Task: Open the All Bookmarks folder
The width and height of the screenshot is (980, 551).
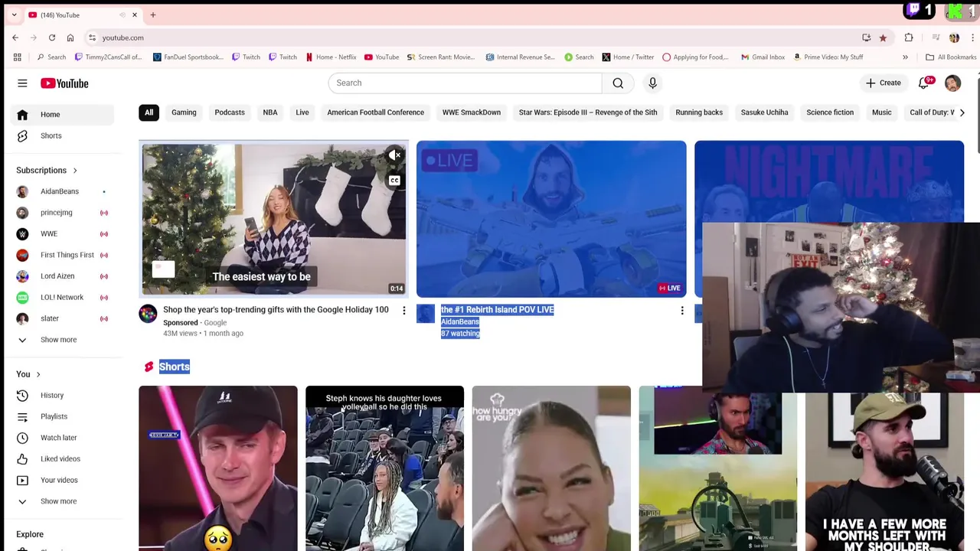Action: [951, 57]
